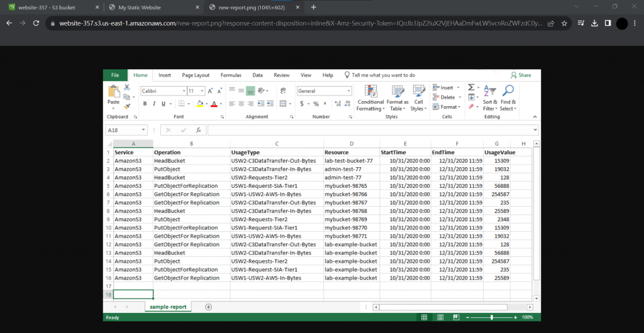
Task: Toggle Top Align in Alignment group
Action: (x=232, y=90)
